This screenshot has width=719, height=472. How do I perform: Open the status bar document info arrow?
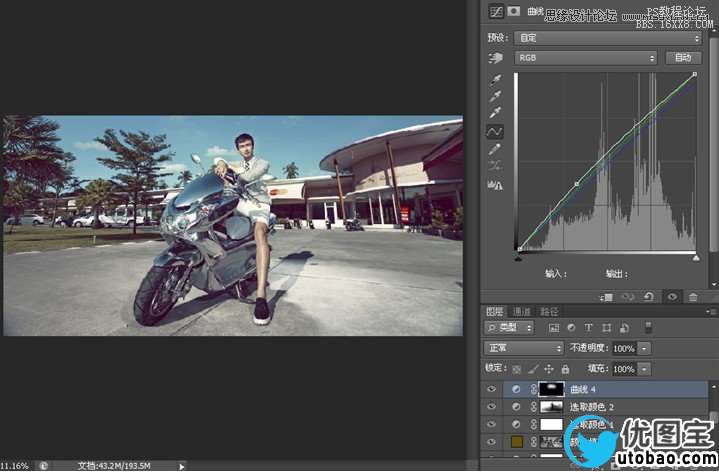click(x=182, y=466)
